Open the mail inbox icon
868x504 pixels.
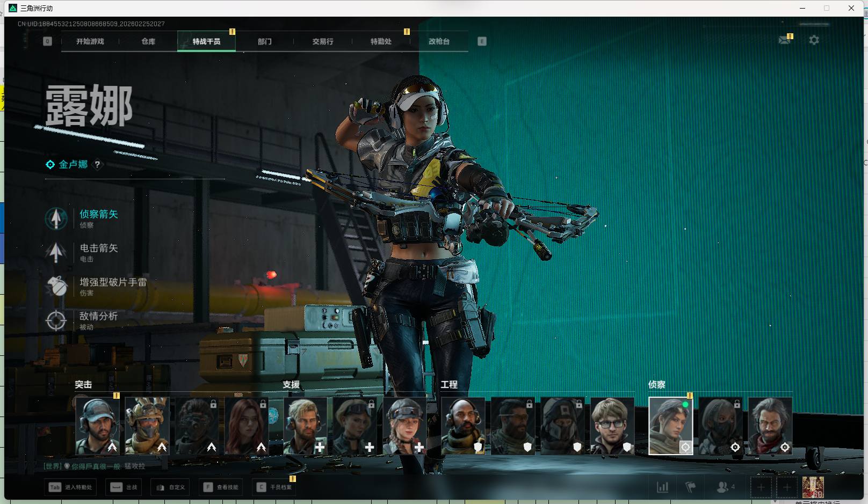click(x=784, y=40)
